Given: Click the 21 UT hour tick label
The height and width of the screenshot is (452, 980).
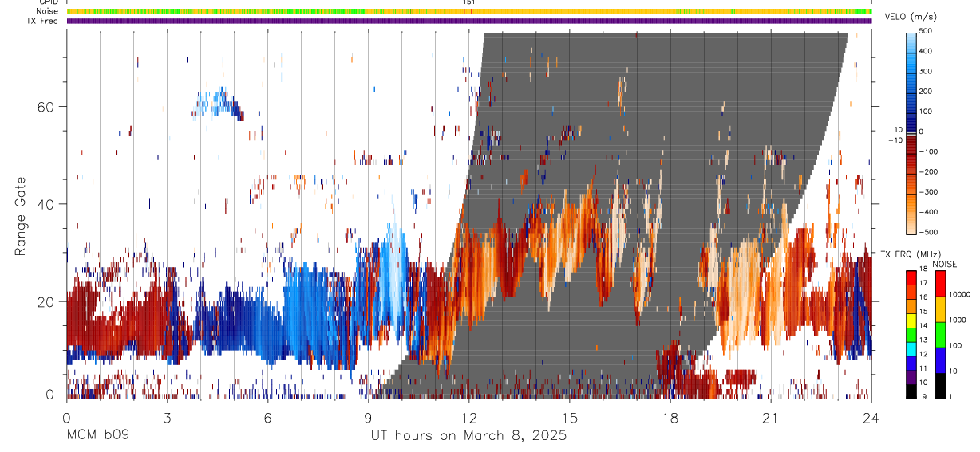Looking at the screenshot, I should click(771, 417).
